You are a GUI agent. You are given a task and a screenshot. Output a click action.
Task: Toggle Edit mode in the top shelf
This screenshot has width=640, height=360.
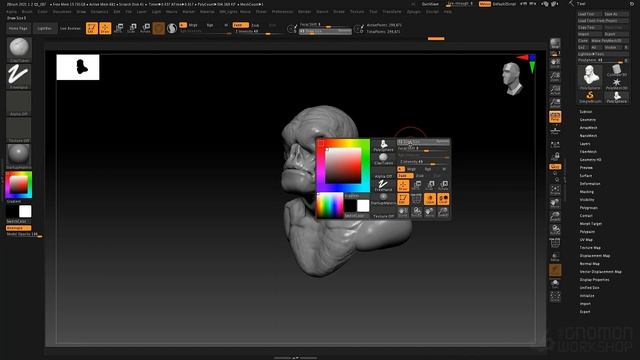[92, 28]
